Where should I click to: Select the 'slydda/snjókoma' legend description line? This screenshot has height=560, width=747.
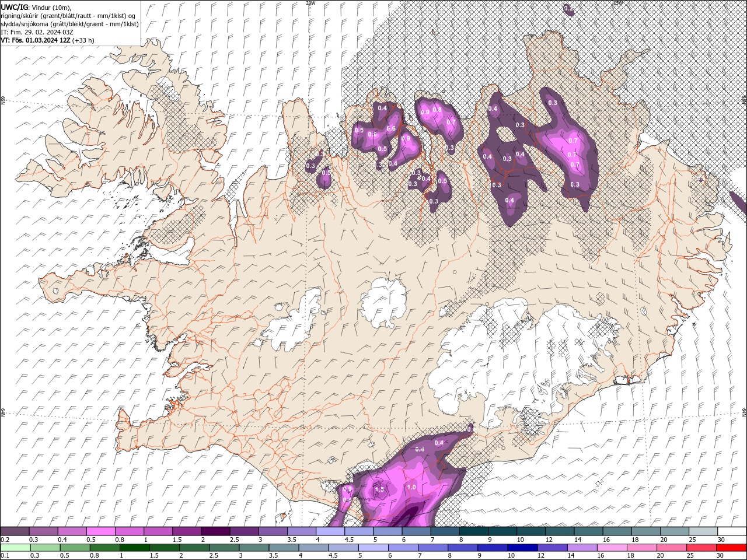[69, 24]
